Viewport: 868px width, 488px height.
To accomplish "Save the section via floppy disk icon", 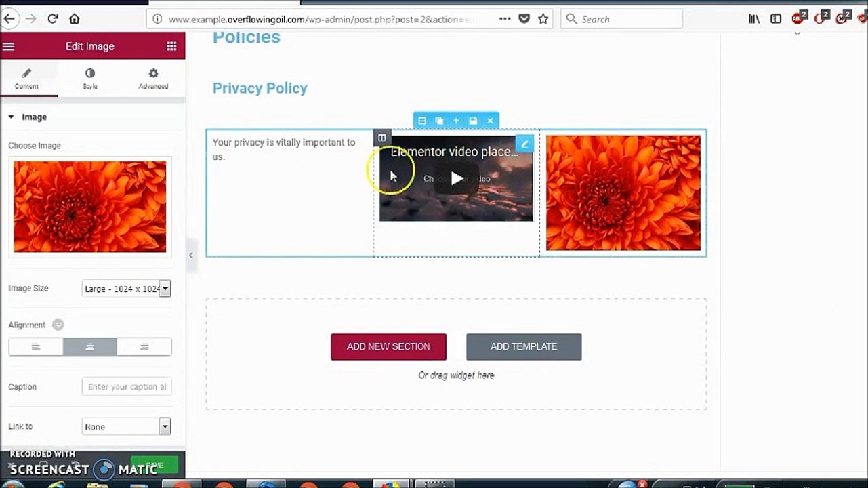I will pos(473,121).
